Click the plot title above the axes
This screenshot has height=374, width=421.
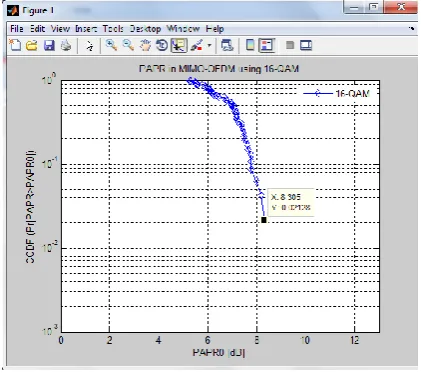(219, 69)
